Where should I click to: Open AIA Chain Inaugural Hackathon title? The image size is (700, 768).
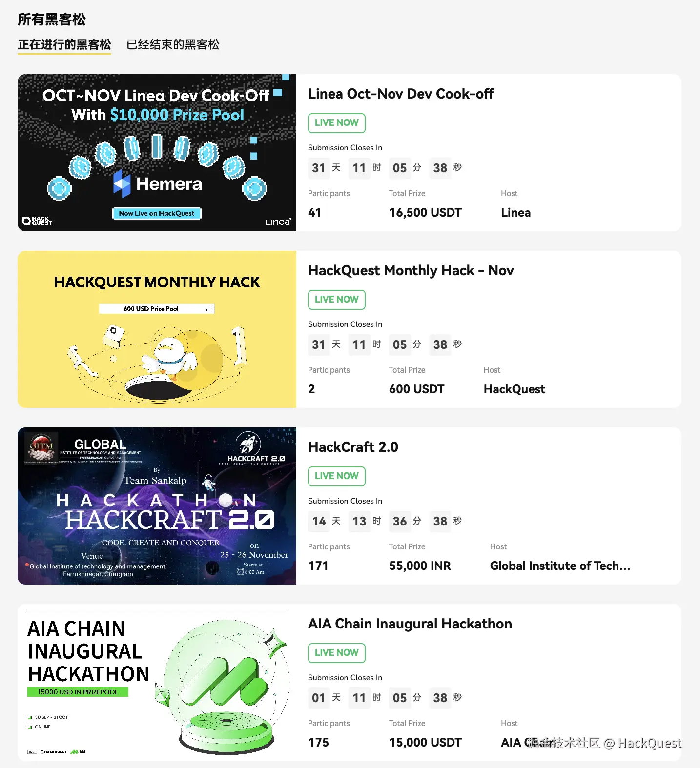click(x=410, y=624)
